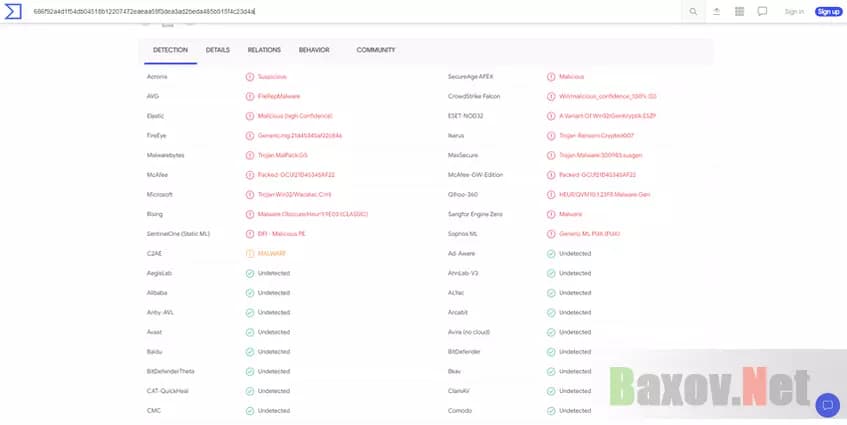
Task: Click the search magnifier icon
Action: [x=692, y=12]
